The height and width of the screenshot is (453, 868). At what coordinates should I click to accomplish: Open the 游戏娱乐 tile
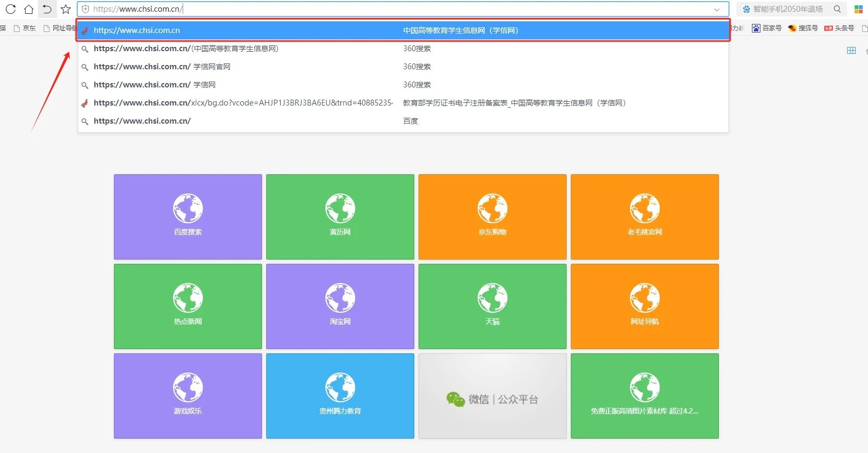(188, 396)
